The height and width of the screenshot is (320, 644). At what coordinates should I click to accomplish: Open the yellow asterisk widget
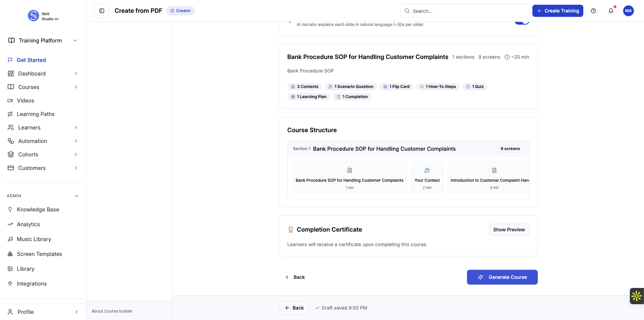click(x=636, y=296)
